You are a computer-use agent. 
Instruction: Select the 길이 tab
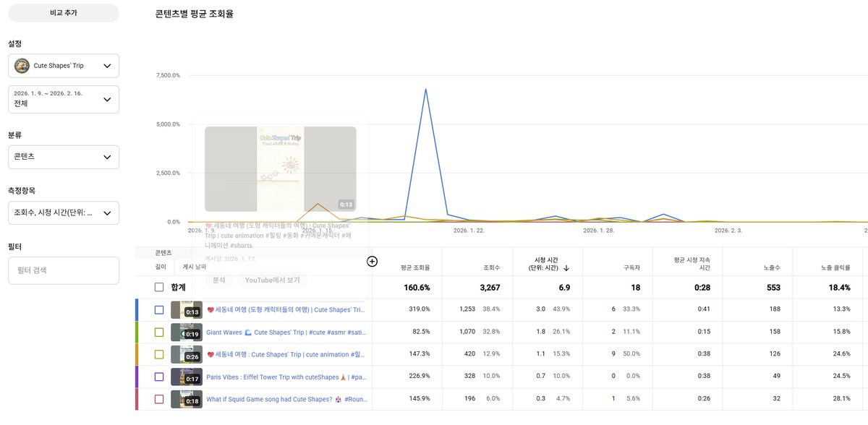161,267
